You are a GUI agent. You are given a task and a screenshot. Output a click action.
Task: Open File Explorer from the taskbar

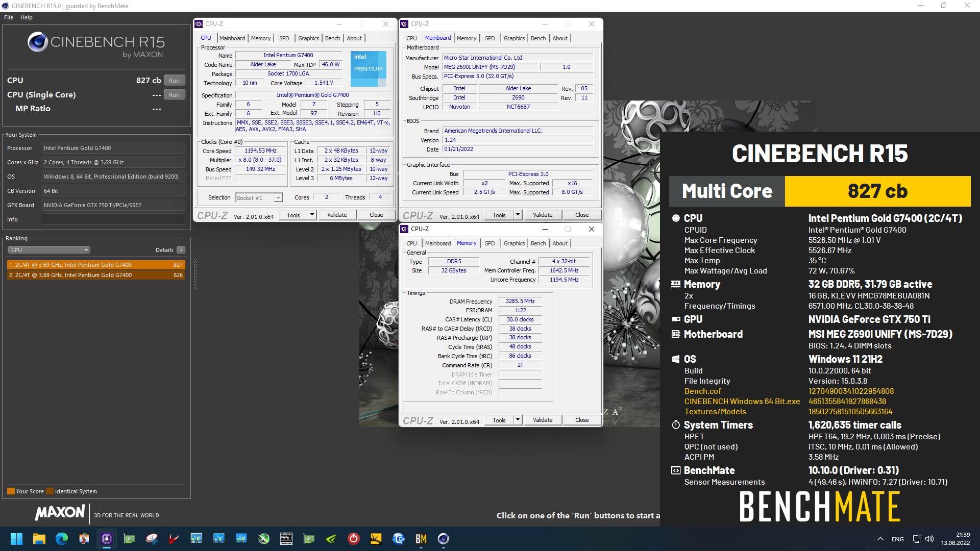click(39, 539)
